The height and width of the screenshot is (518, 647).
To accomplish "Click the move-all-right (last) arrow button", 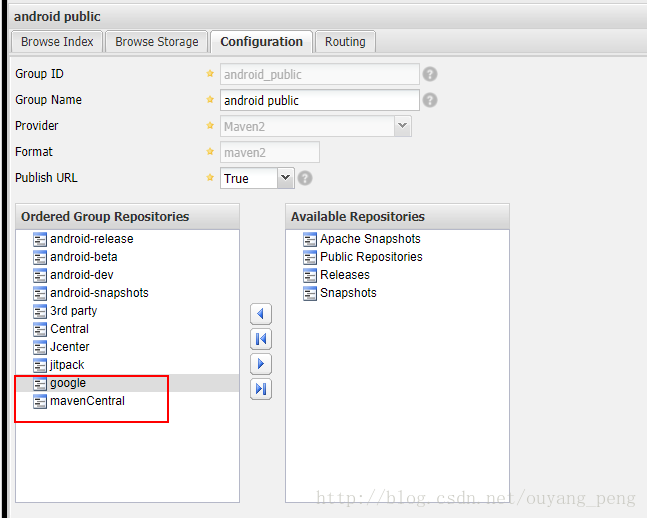I will tap(261, 389).
